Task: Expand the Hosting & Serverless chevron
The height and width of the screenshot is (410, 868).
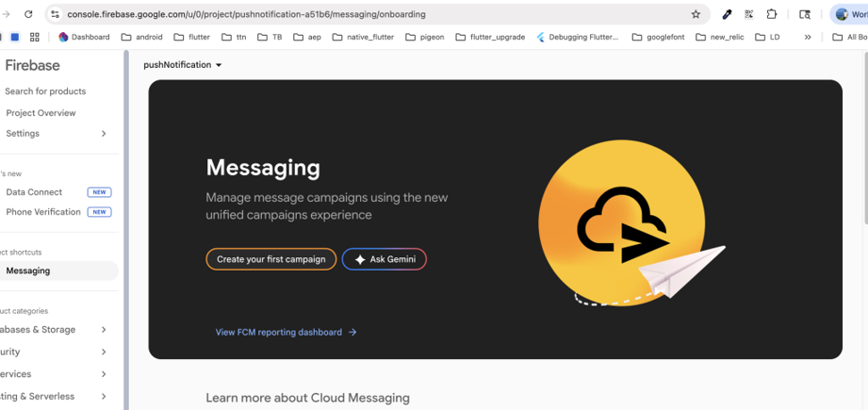Action: tap(104, 396)
